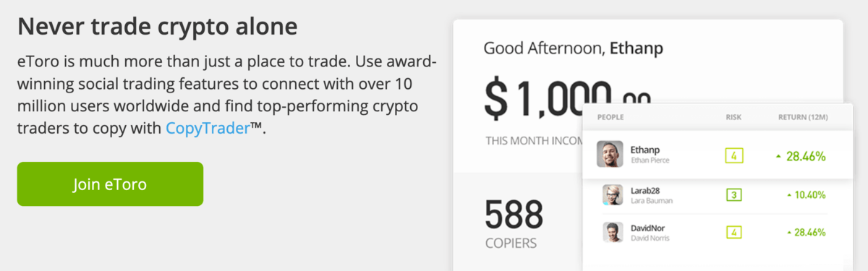Click the up arrow beside DavidNor's return
This screenshot has height=271, width=868.
point(788,233)
